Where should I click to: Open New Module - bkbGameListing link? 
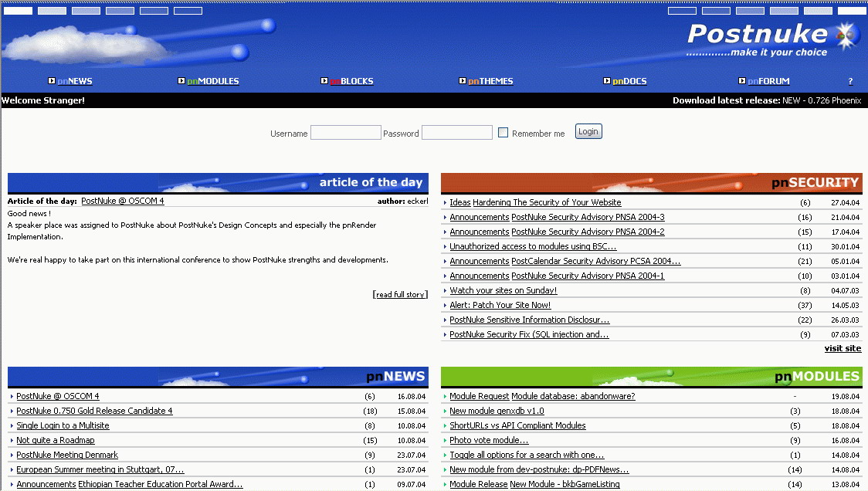point(565,484)
